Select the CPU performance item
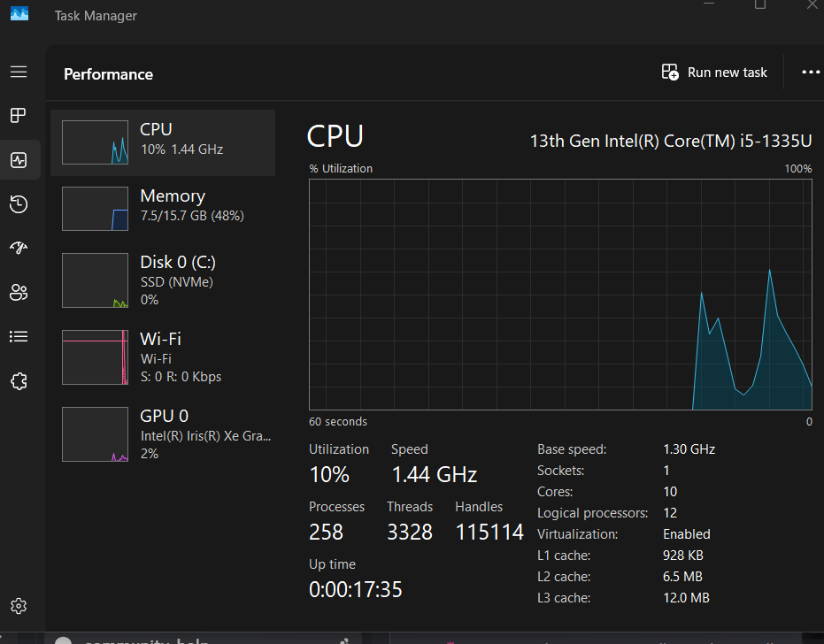Screen dimensions: 824x644 pyautogui.click(x=163, y=143)
